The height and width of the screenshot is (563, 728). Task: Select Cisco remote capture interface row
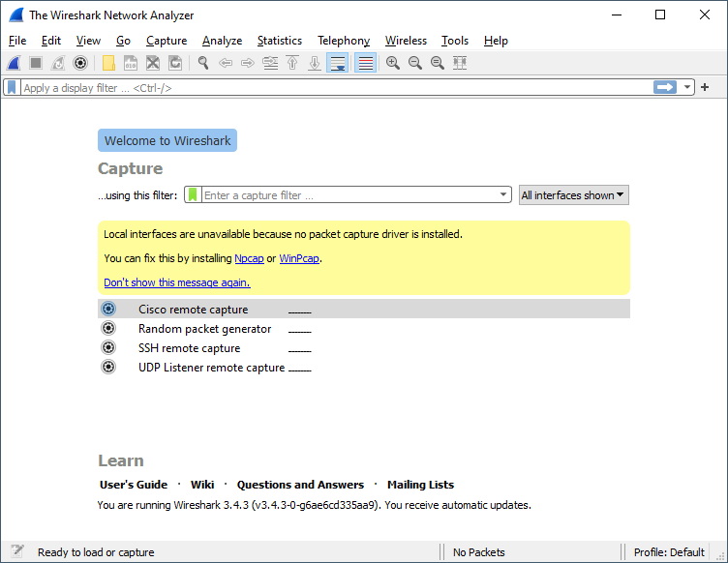(364, 309)
